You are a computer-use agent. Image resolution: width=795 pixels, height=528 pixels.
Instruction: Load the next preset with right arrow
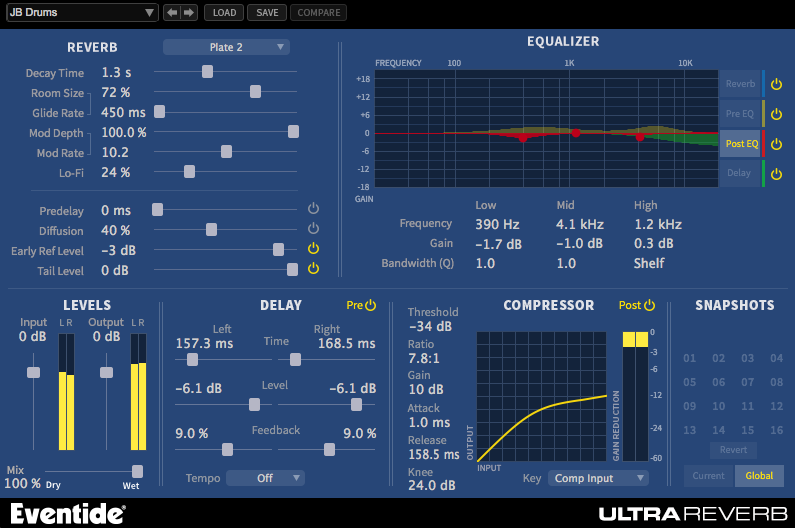point(189,12)
